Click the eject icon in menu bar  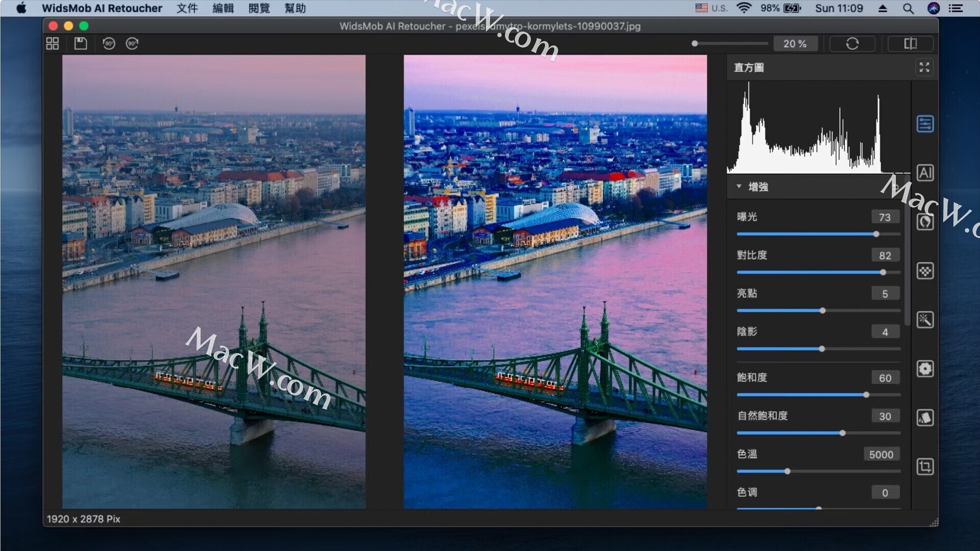click(x=883, y=8)
